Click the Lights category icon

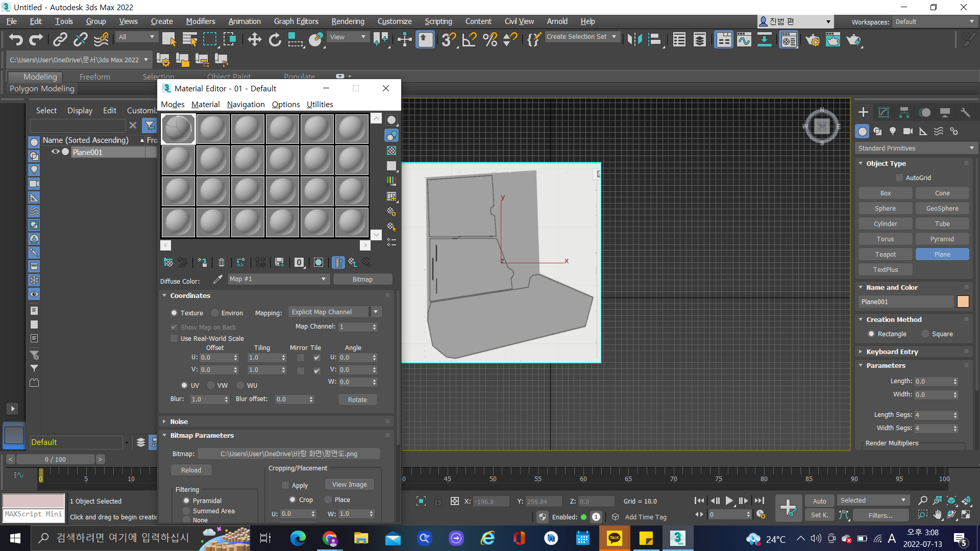(x=892, y=131)
